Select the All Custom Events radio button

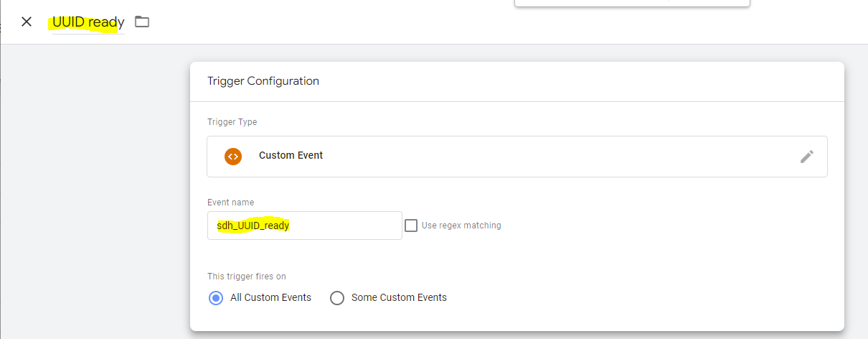(x=216, y=298)
